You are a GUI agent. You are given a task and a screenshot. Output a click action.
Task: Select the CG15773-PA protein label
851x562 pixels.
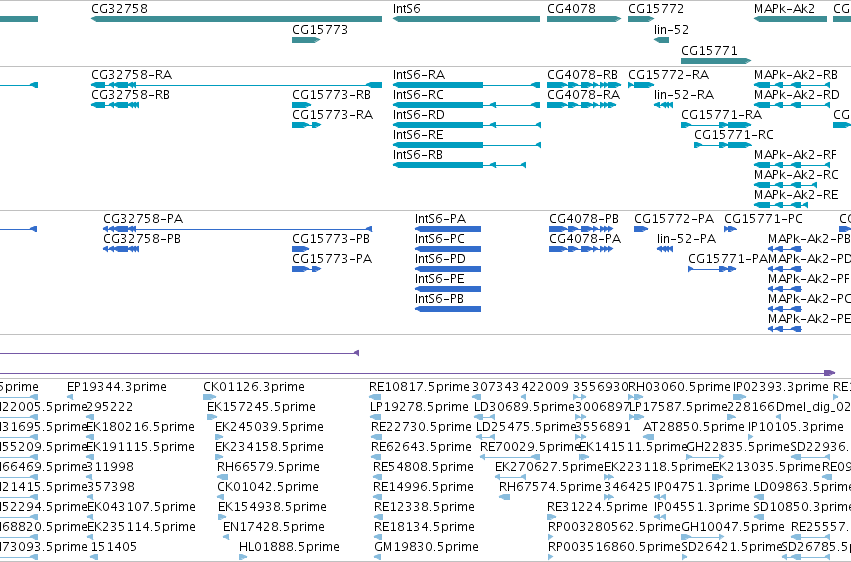(x=332, y=259)
